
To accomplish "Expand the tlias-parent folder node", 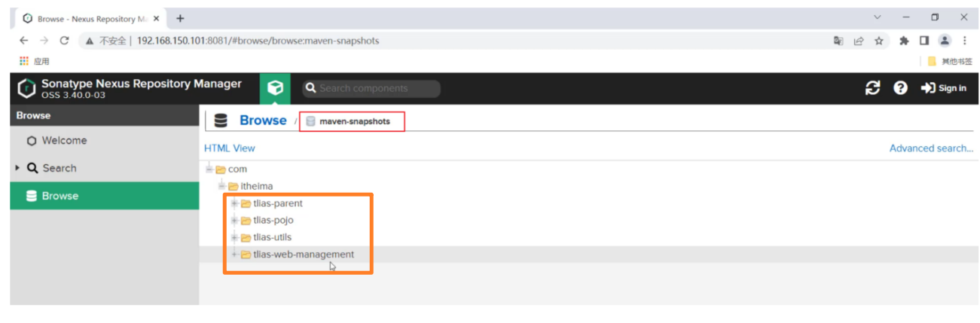I will (x=234, y=203).
